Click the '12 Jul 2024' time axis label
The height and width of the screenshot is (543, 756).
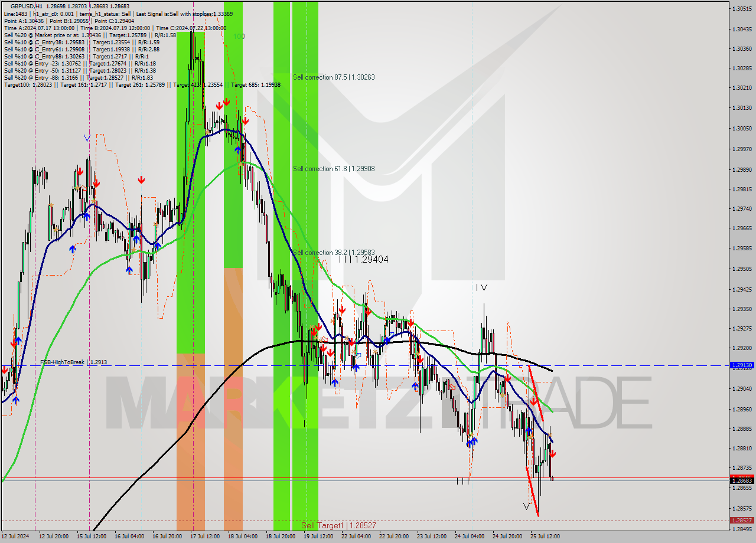tap(15, 537)
